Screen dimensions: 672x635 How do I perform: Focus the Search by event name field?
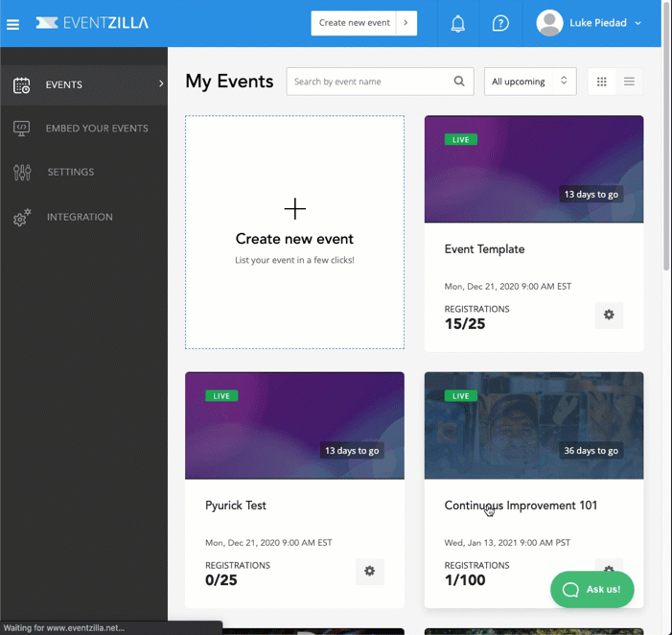pyautogui.click(x=380, y=82)
